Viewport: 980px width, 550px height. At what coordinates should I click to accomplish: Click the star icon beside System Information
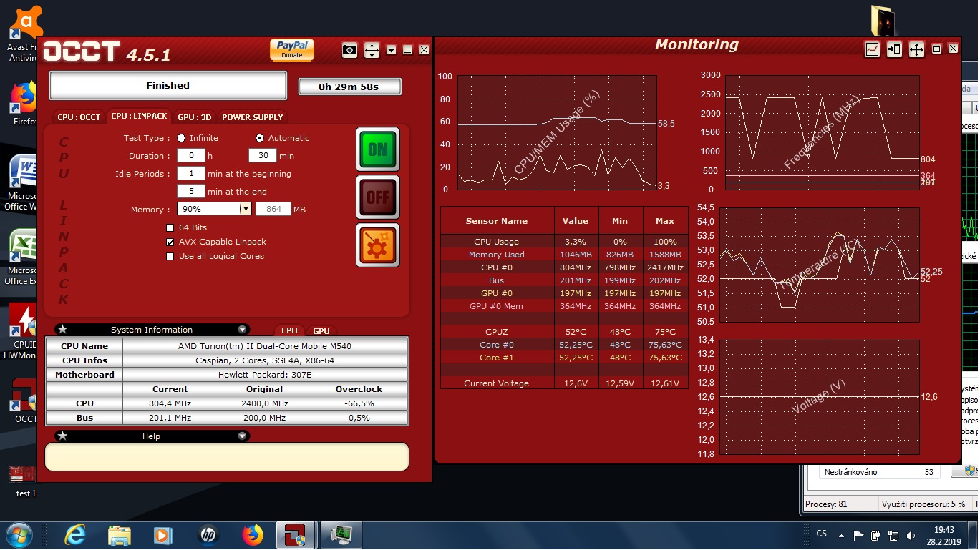pos(62,330)
